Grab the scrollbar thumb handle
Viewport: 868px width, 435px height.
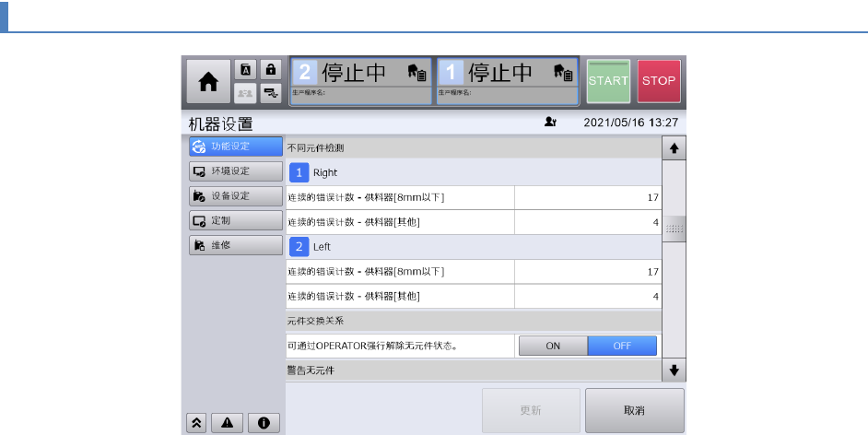point(674,229)
